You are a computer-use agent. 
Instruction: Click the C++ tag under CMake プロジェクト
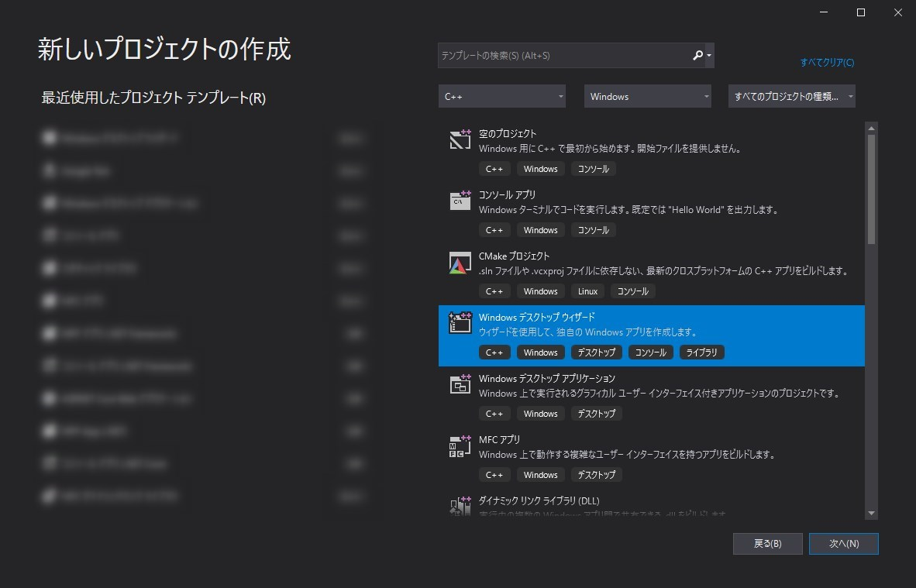click(x=494, y=291)
